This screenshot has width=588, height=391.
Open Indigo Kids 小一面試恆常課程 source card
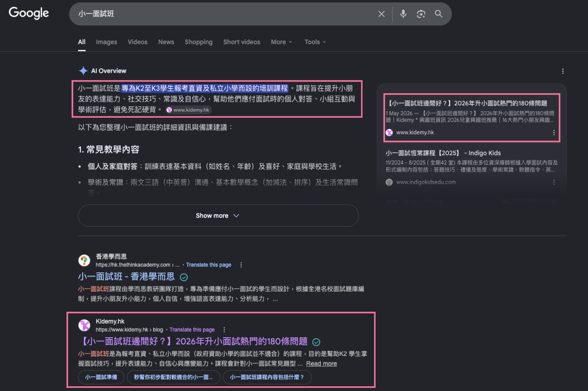pos(443,153)
